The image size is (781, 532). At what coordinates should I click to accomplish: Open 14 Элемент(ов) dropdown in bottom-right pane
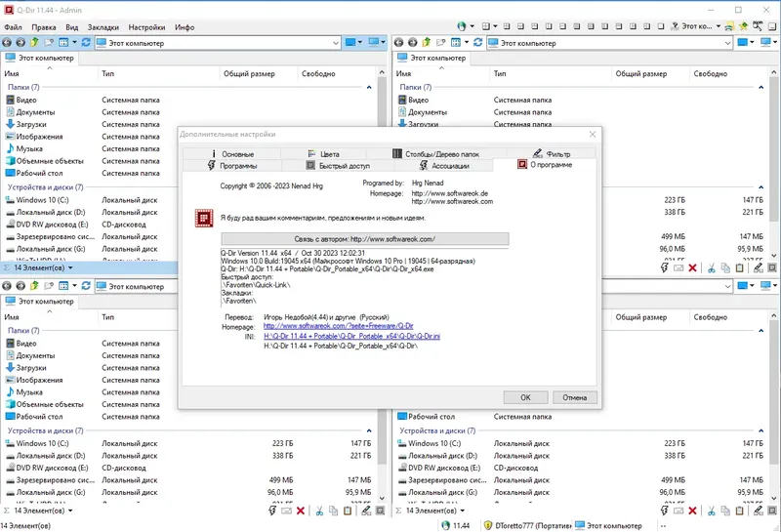[462, 511]
